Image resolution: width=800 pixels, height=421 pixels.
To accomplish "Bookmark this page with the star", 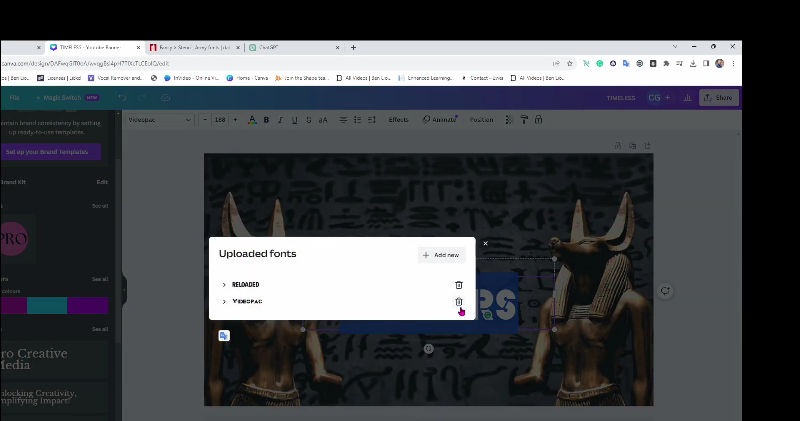I will tap(570, 63).
